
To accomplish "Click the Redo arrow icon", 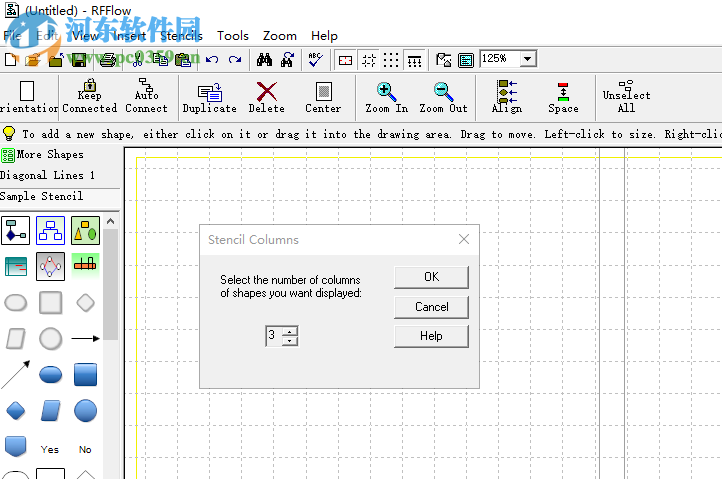I will (235, 59).
